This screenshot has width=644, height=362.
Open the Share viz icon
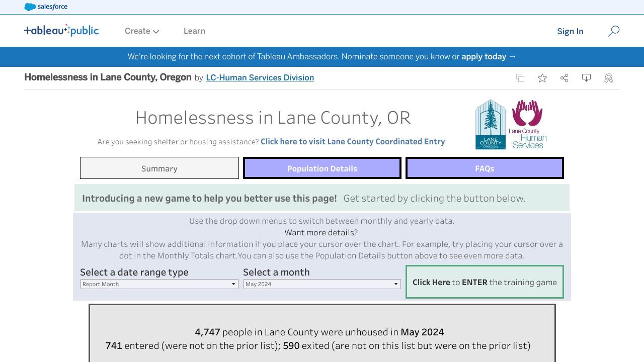pyautogui.click(x=564, y=78)
